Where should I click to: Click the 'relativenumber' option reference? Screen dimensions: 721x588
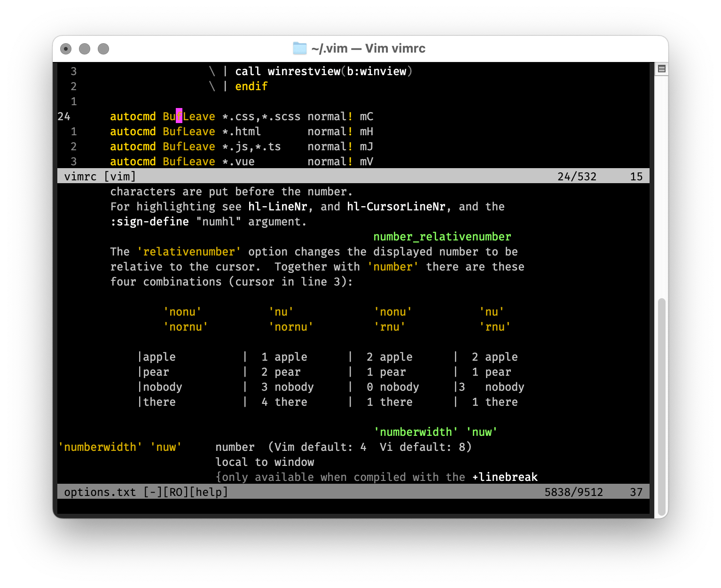189,251
